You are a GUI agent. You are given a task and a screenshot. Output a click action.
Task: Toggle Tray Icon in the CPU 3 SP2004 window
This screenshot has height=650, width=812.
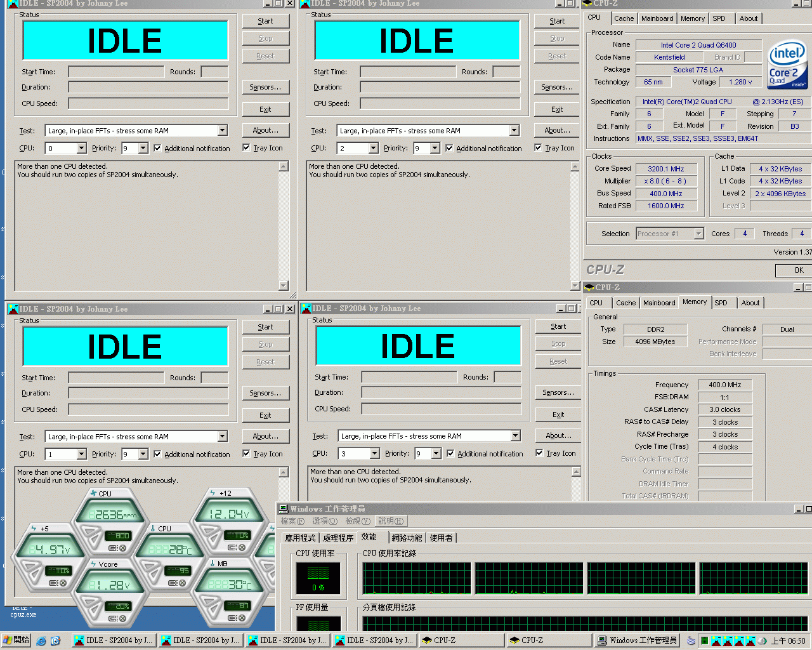[539, 453]
